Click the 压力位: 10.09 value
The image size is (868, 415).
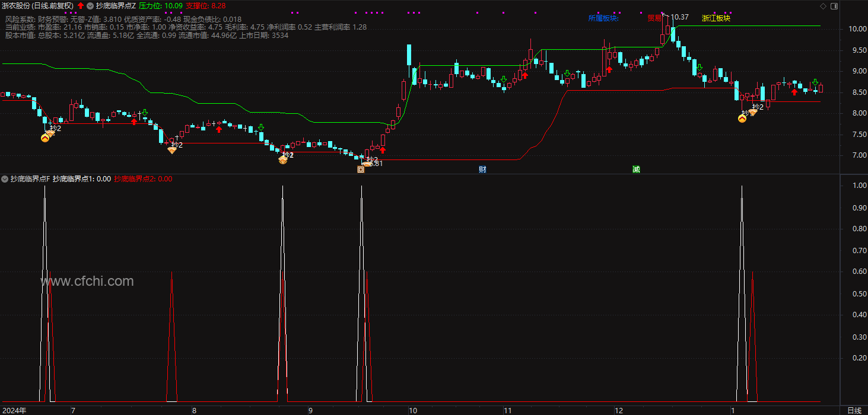[x=160, y=6]
